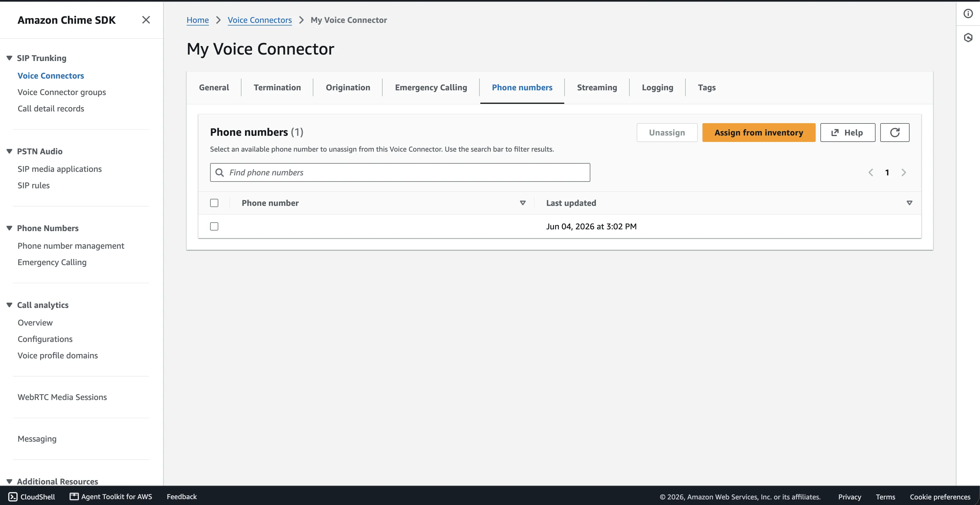Collapse the Additional Resources section
This screenshot has height=505, width=980.
pos(9,482)
